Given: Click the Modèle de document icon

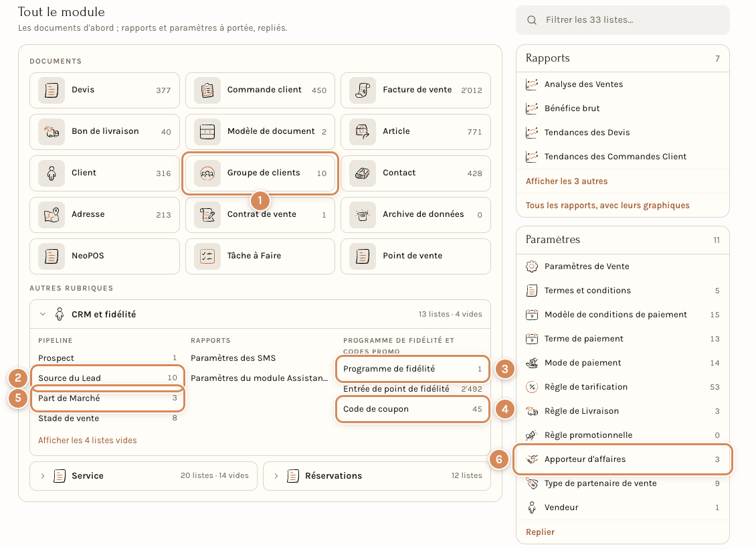Looking at the screenshot, I should [x=207, y=132].
